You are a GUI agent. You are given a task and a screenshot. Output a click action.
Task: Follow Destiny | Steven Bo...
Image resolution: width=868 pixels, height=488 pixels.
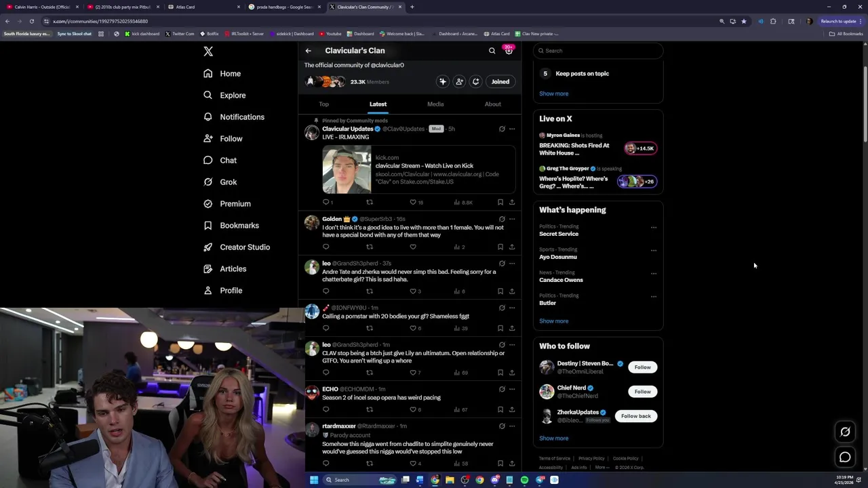642,367
